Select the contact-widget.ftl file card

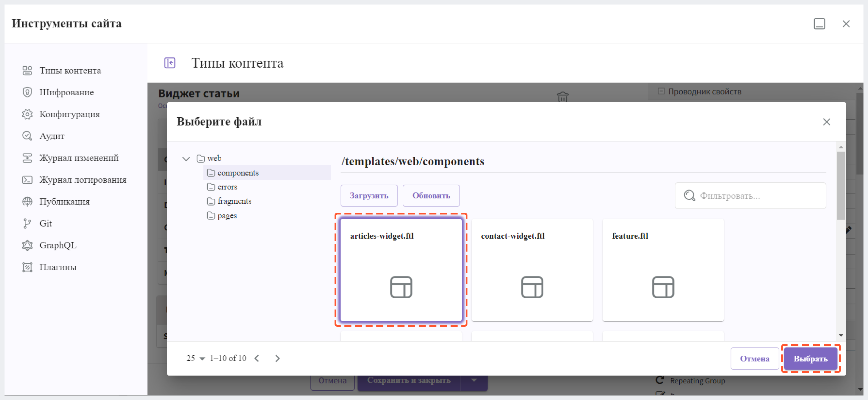532,270
